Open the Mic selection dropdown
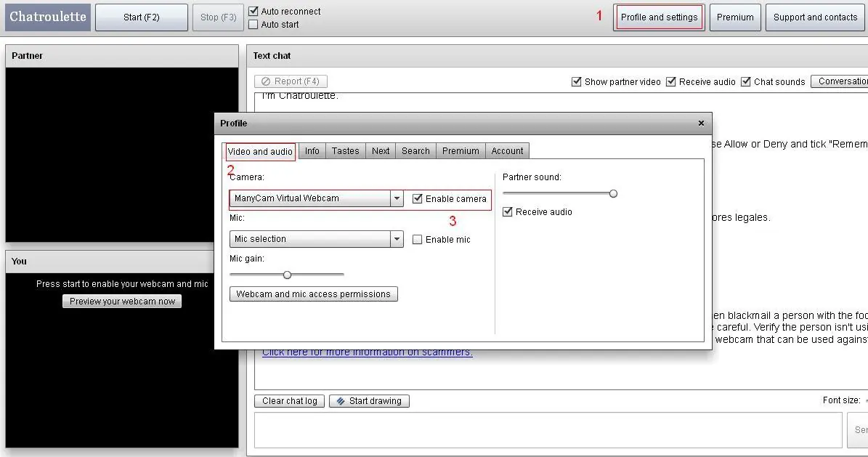This screenshot has height=457, width=868. [317, 239]
